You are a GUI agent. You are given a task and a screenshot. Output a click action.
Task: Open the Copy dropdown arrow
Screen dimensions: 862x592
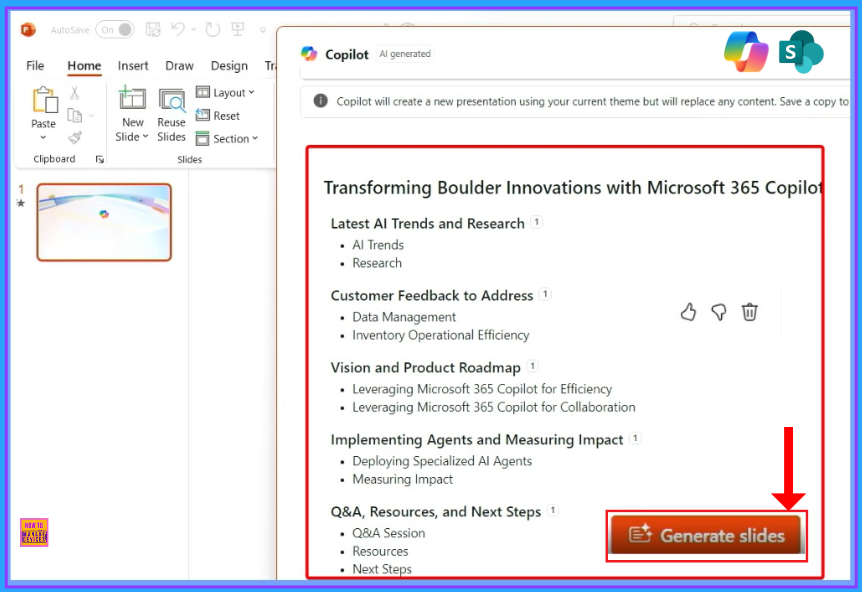click(x=91, y=115)
